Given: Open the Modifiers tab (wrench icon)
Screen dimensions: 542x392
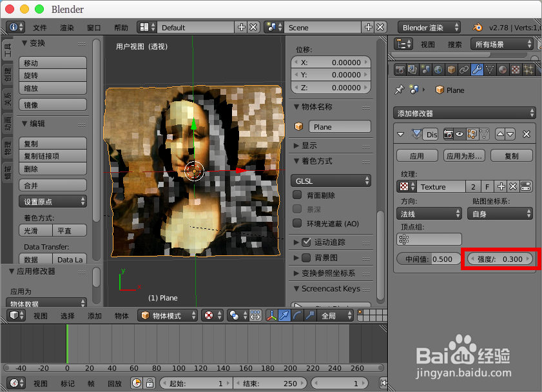Looking at the screenshot, I should pos(477,70).
